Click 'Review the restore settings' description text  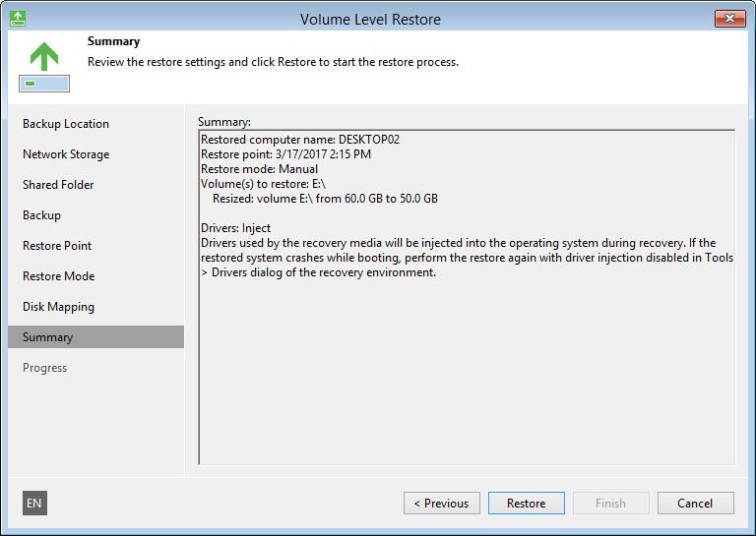pyautogui.click(x=273, y=62)
